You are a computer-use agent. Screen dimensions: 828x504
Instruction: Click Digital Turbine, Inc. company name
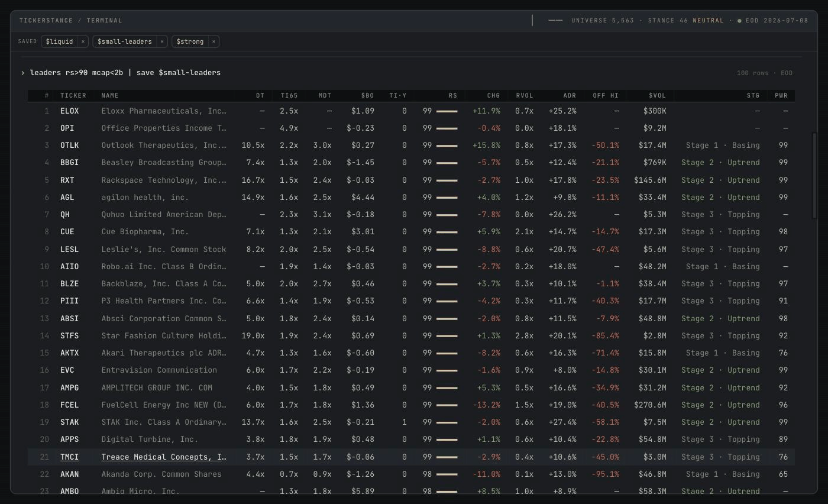click(x=150, y=439)
